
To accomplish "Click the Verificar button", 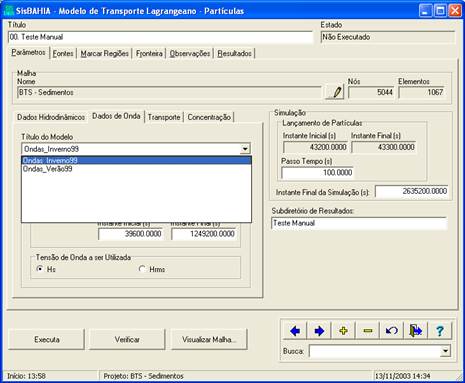I will coord(127,340).
